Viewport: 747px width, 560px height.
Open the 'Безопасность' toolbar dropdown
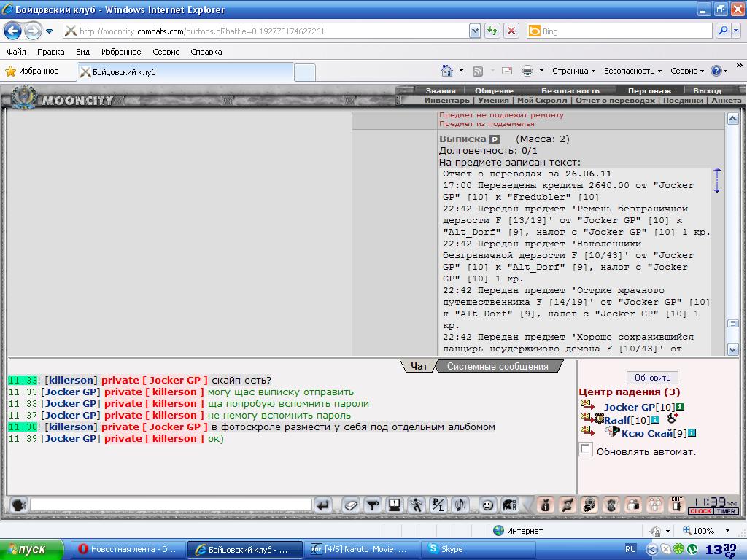point(632,71)
